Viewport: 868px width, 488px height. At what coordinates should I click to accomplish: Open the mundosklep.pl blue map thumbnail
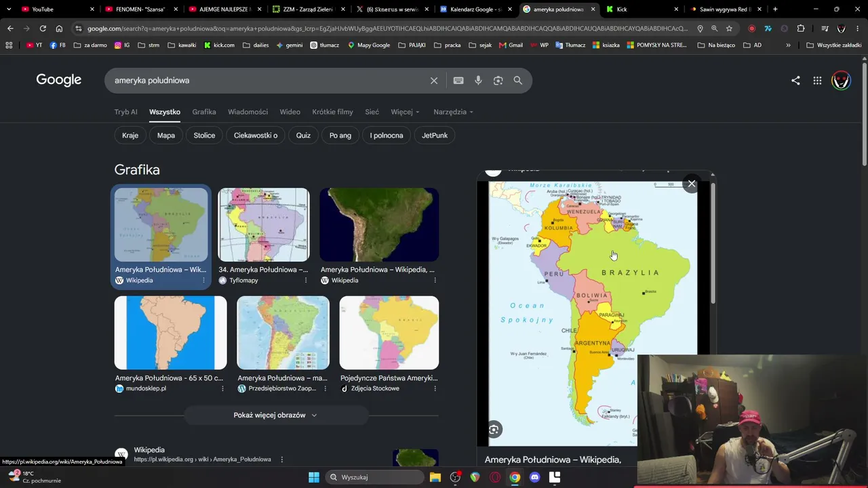(170, 333)
